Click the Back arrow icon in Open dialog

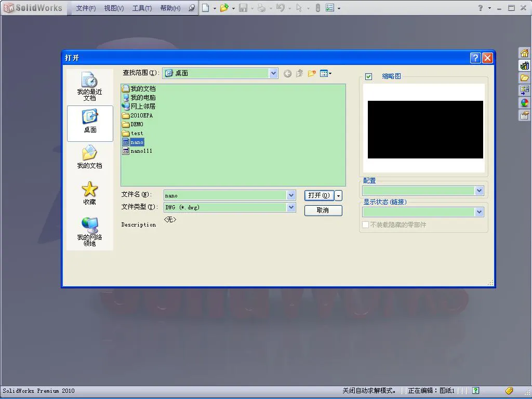287,74
